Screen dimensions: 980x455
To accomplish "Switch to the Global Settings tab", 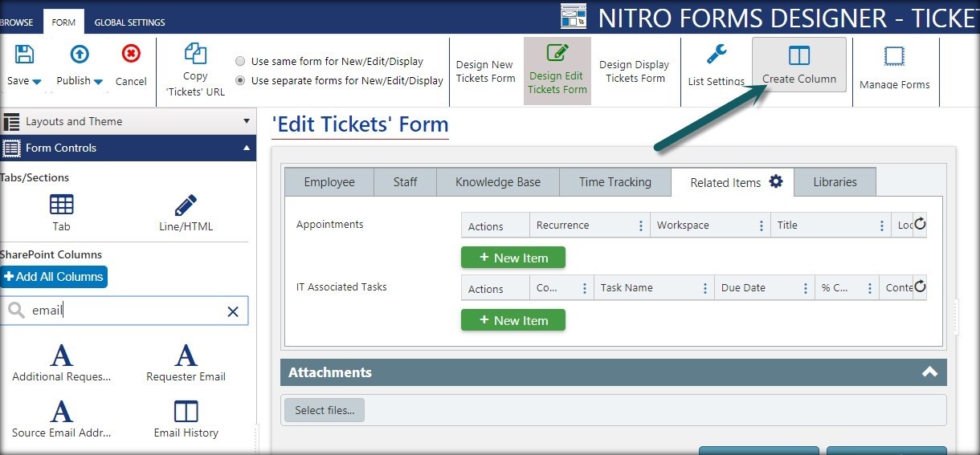I will [129, 22].
